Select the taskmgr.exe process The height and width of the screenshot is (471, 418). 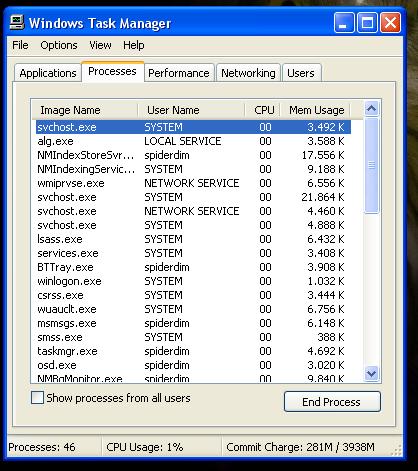[x=193, y=351]
